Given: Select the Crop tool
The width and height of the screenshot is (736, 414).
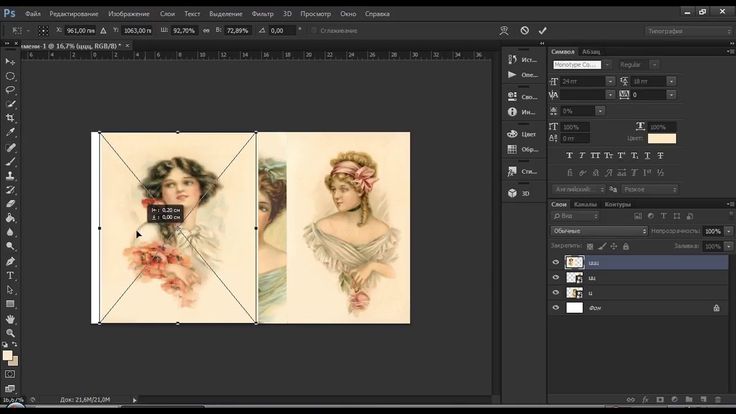Looking at the screenshot, I should [x=11, y=118].
